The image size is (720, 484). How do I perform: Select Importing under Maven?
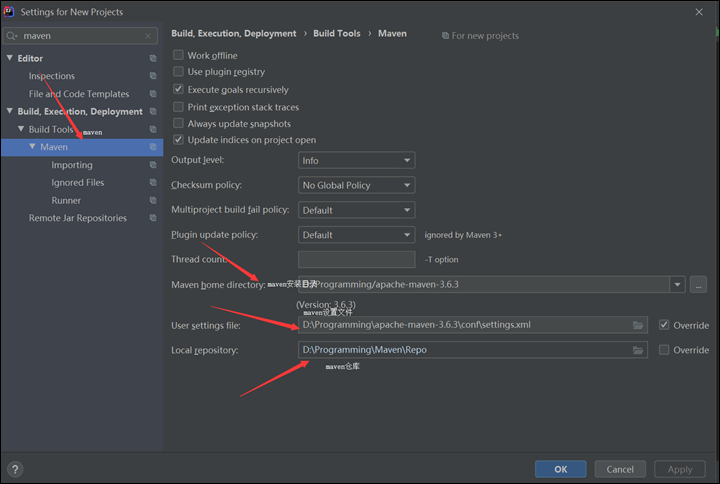point(72,165)
